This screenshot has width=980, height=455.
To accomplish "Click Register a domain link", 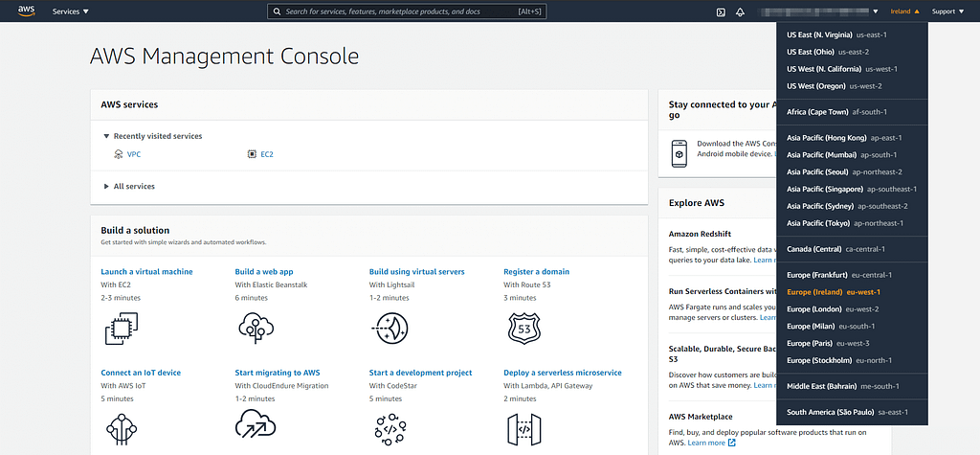I will [536, 272].
